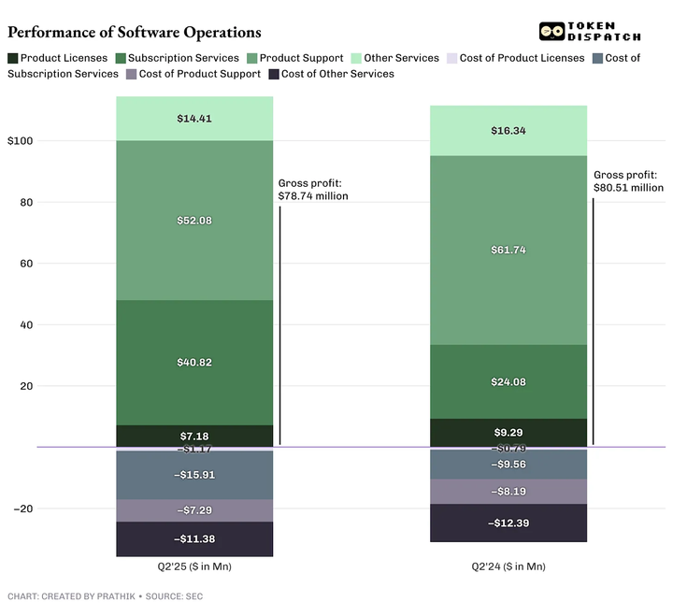Click the Product Licenses legend swatch
This screenshot has width=673, height=616.
pos(13,58)
